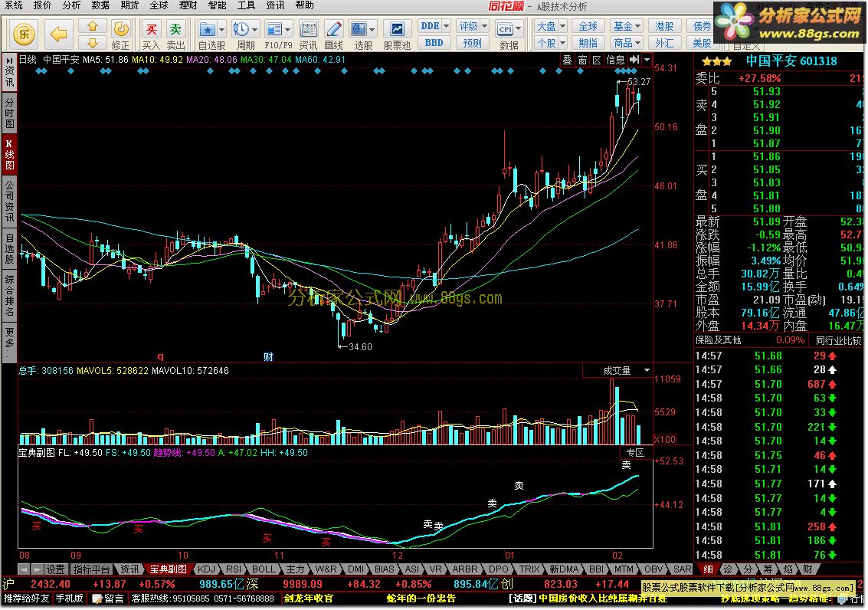The height and width of the screenshot is (610, 868).
Task: Click the down arrow toolbar icon
Action: [x=93, y=43]
